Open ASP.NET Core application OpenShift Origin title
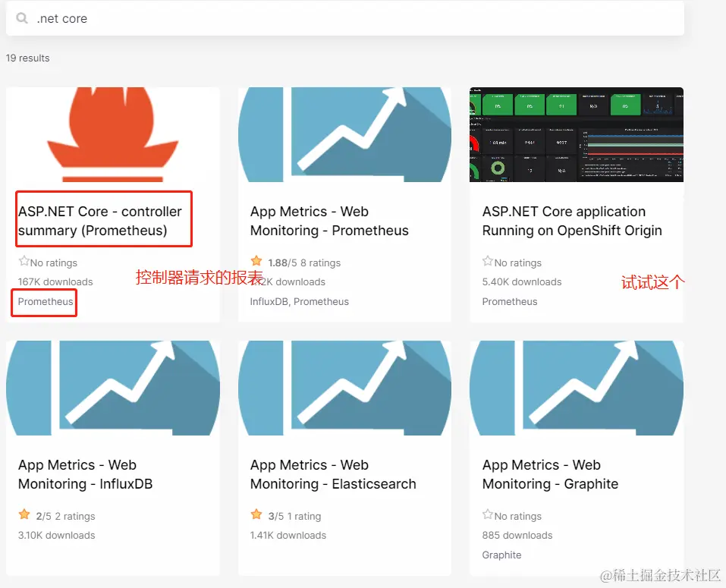726x588 pixels. click(x=572, y=221)
